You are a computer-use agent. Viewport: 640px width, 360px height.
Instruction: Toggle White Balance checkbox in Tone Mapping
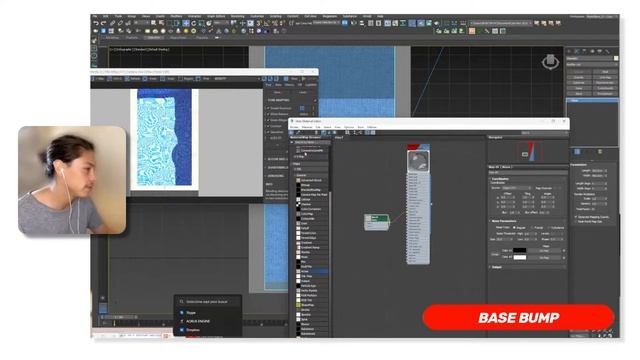[268, 114]
